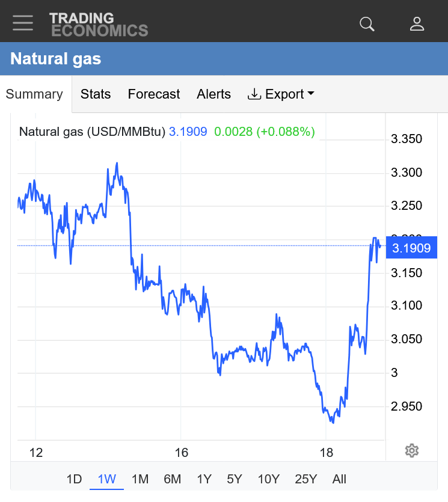Click the Trading Economics logo

99,24
